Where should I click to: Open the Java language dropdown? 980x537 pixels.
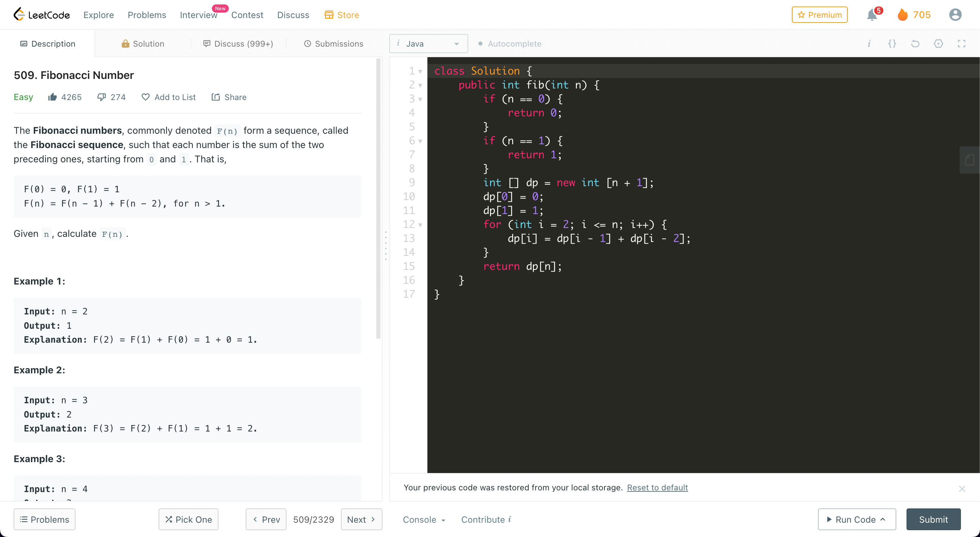[x=428, y=44]
